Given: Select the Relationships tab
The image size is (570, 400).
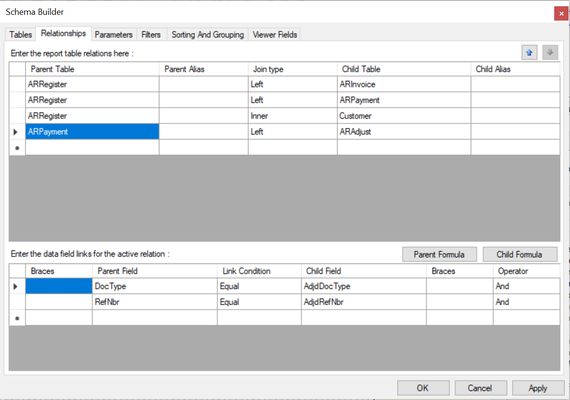Looking at the screenshot, I should 63,33.
